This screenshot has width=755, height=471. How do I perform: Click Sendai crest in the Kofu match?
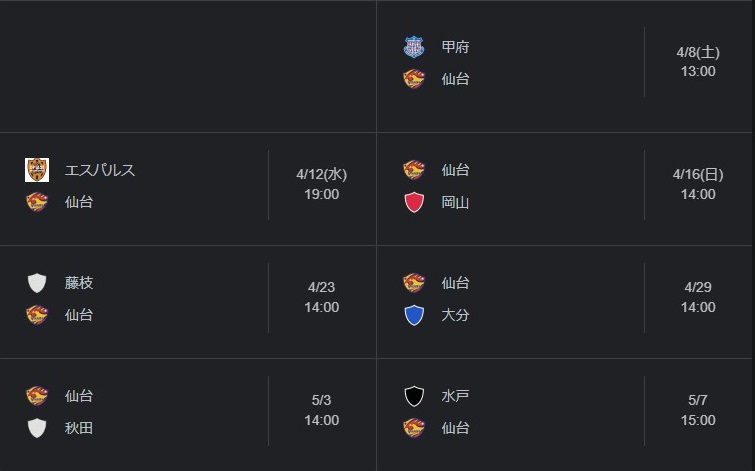click(x=414, y=79)
